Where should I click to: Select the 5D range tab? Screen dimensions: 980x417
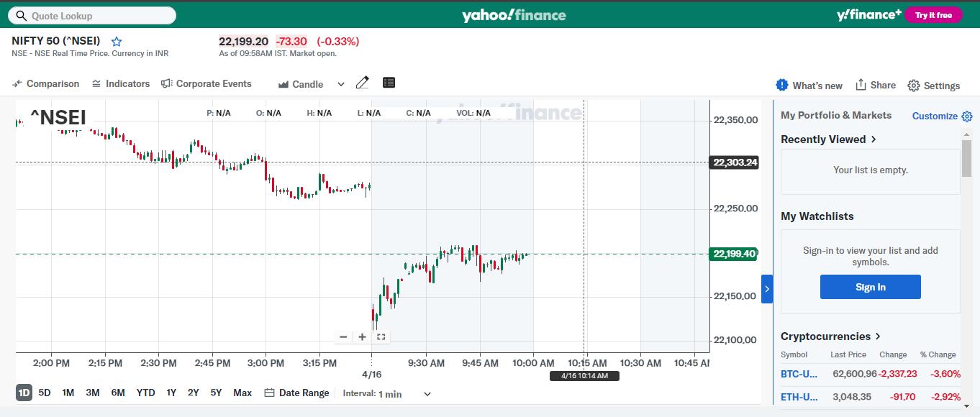(45, 393)
